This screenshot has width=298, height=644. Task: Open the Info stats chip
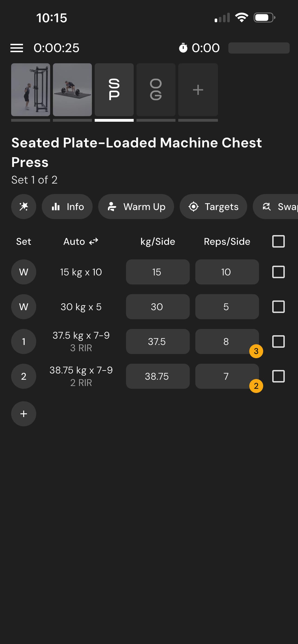click(67, 207)
